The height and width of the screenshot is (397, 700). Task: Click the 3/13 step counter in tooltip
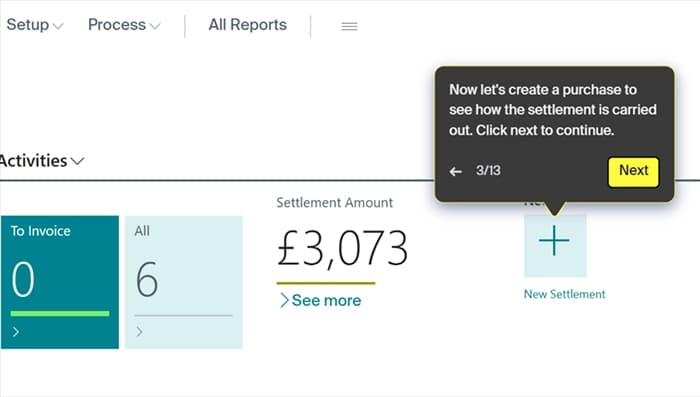488,171
